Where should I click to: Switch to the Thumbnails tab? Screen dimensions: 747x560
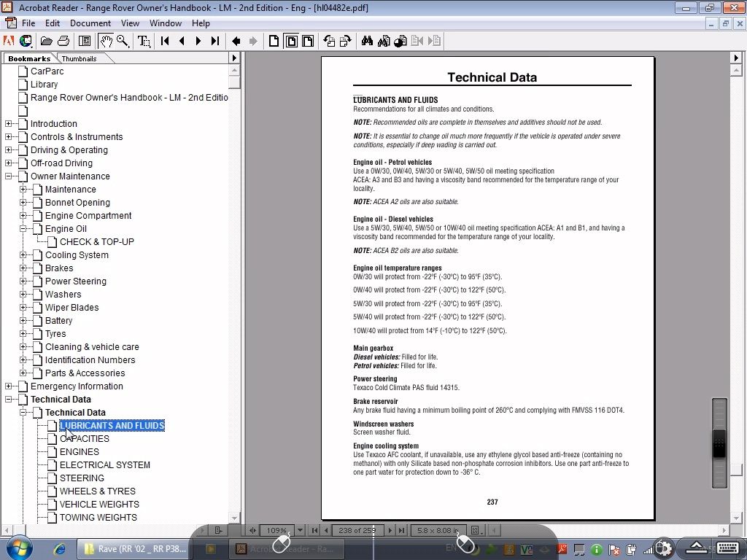point(79,58)
